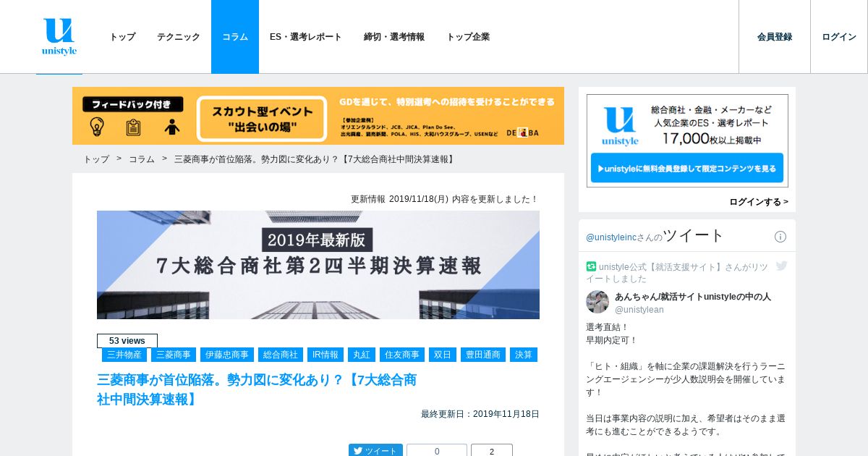Click the 更新情報 2019/11/18 notice text
This screenshot has height=456, width=868.
tap(445, 199)
